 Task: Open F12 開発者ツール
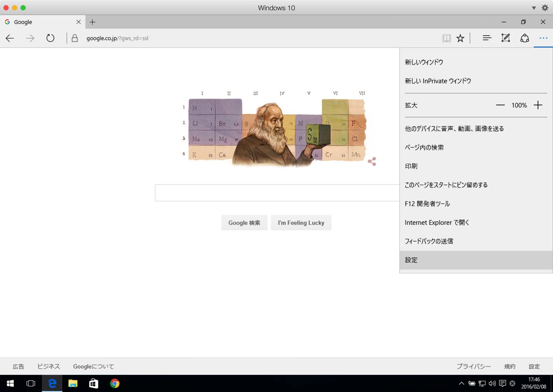point(476,204)
